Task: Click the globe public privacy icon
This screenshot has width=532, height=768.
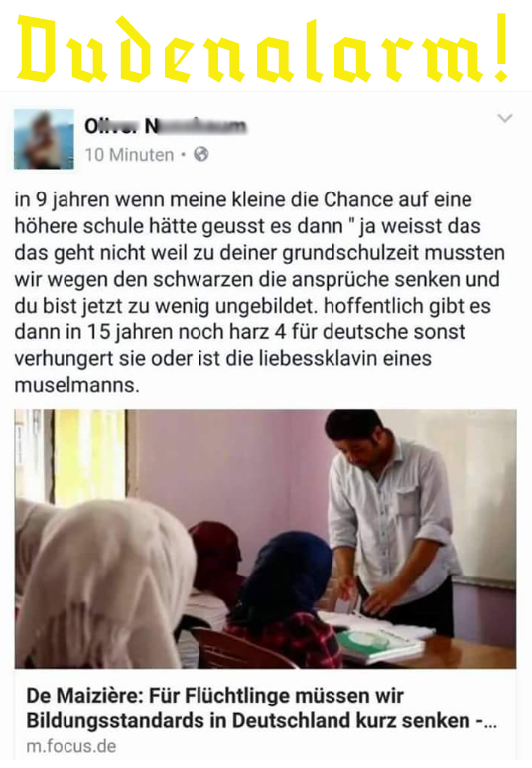Action: (x=200, y=154)
